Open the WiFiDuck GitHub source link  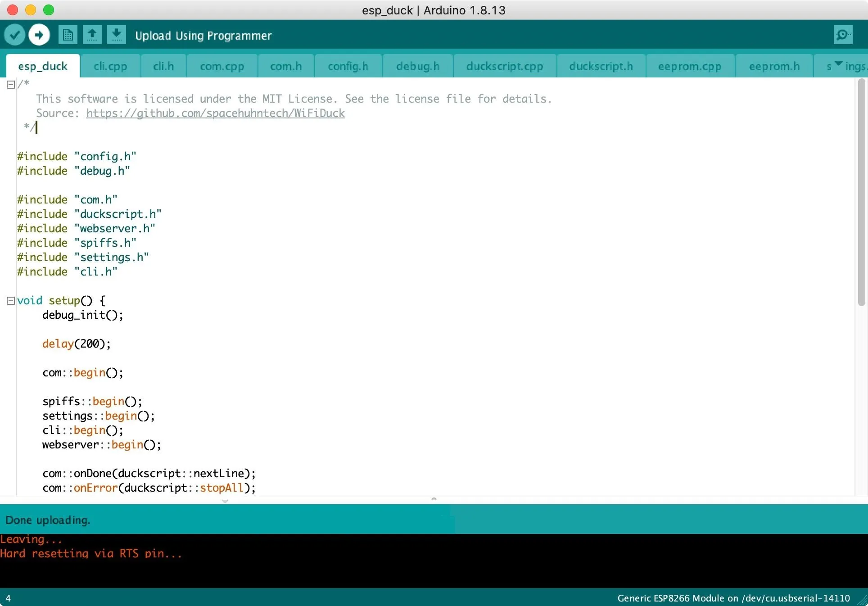216,113
